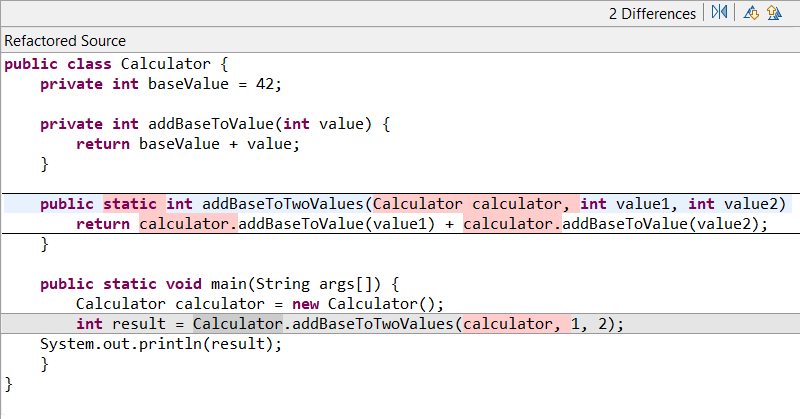The image size is (800, 419).
Task: Go to the previous difference arrow icon
Action: 774,13
